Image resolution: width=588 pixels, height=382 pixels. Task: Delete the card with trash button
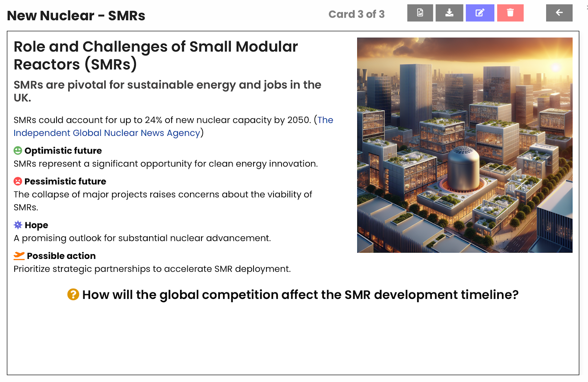510,13
